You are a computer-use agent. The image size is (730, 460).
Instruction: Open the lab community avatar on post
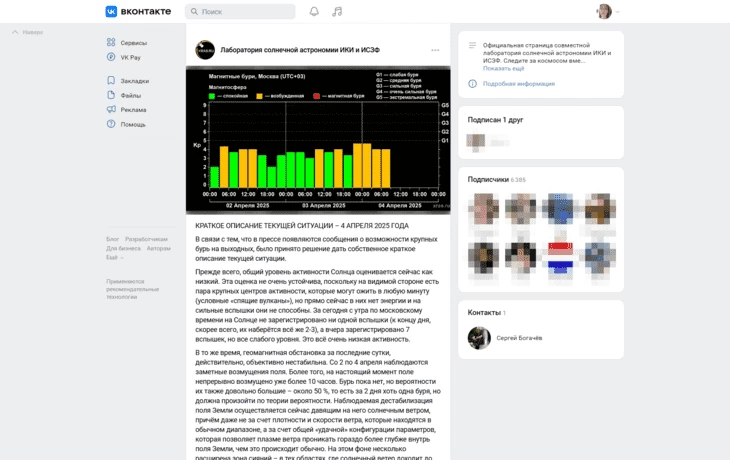click(x=205, y=50)
